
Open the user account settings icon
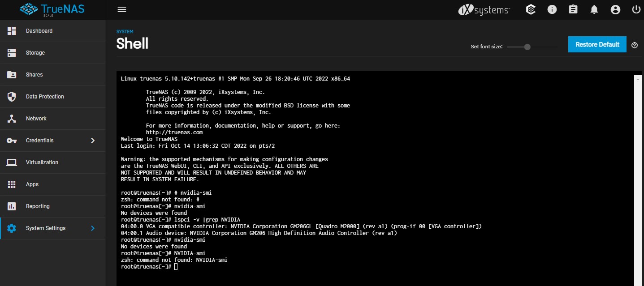coord(615,9)
